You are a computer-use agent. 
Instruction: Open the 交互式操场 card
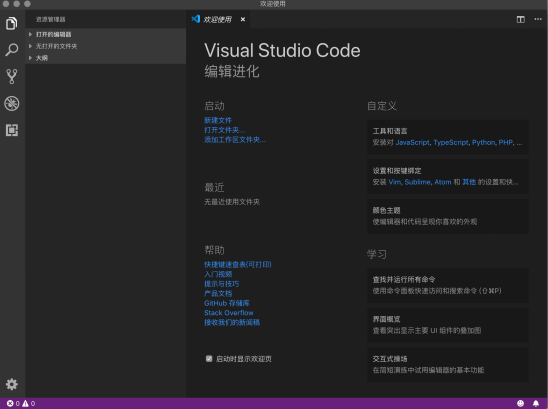coord(448,364)
